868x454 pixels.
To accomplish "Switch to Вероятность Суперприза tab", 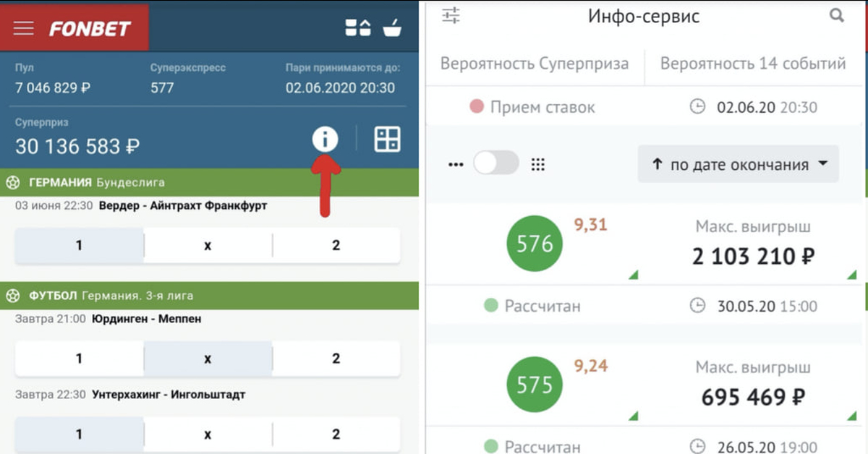I will click(x=535, y=63).
